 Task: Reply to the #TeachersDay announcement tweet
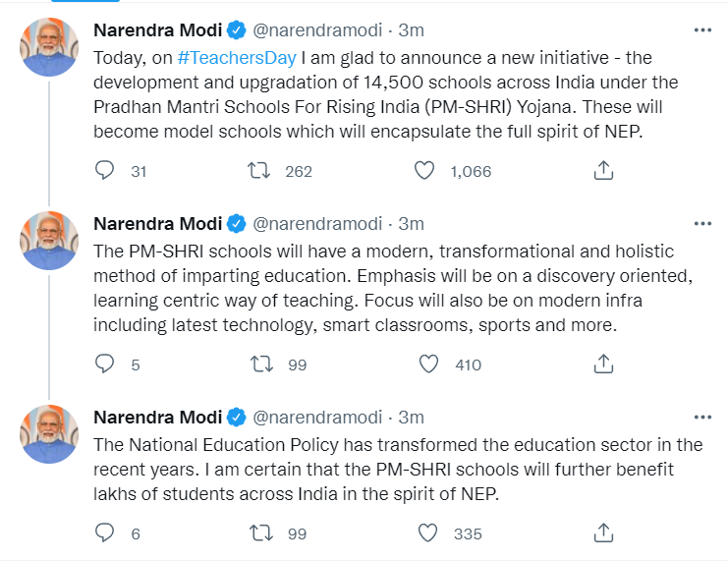(105, 171)
